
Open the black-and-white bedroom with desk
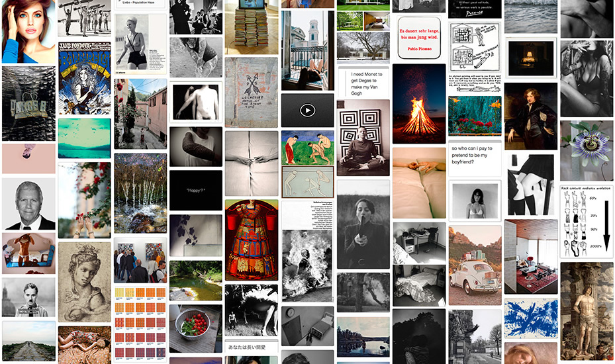419,243
